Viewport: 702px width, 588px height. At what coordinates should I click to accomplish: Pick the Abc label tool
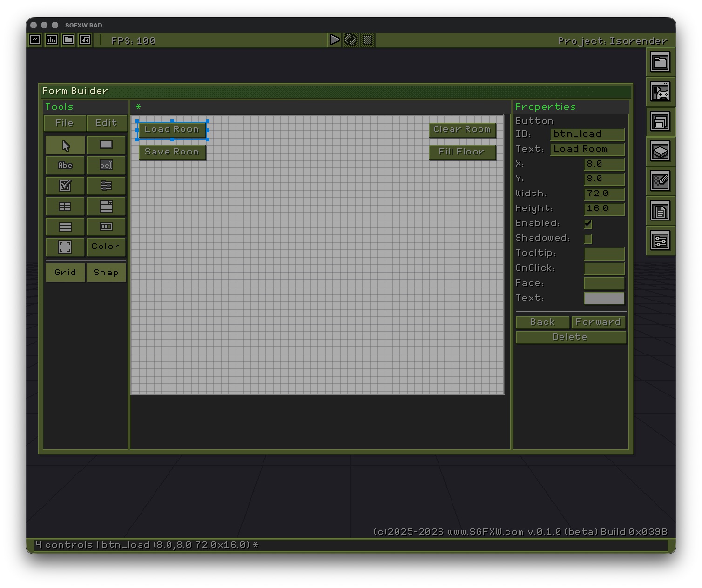[x=65, y=165]
